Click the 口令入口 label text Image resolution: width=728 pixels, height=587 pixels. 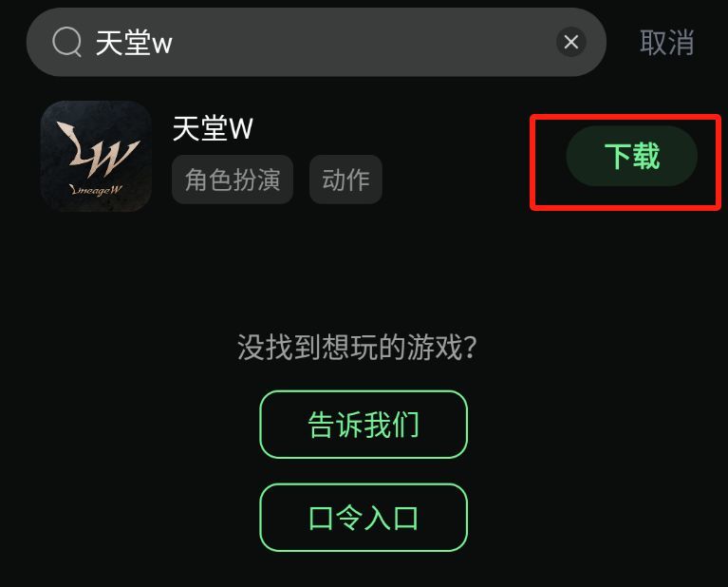[364, 518]
